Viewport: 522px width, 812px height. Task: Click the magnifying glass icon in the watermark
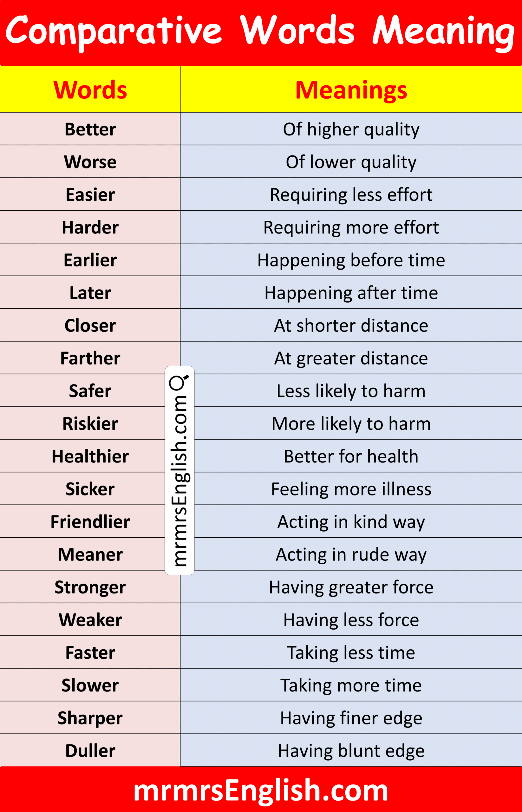[178, 383]
